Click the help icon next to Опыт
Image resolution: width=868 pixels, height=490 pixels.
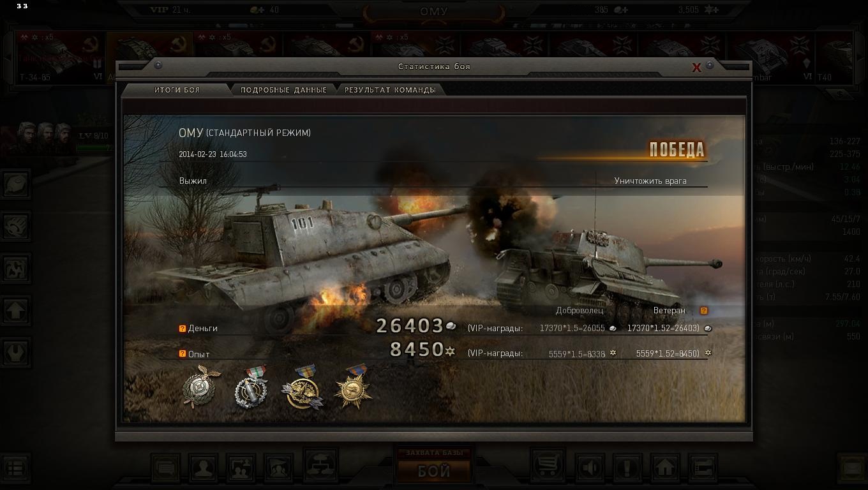183,353
